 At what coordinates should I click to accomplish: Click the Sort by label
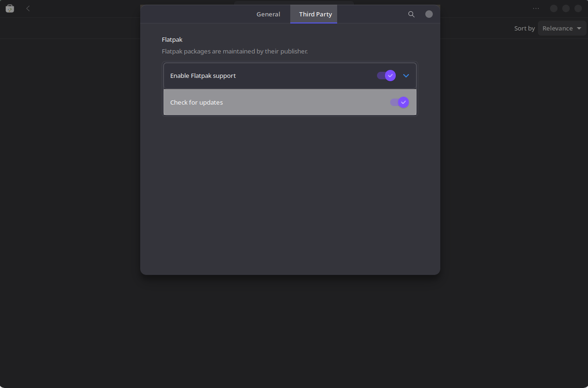point(524,28)
